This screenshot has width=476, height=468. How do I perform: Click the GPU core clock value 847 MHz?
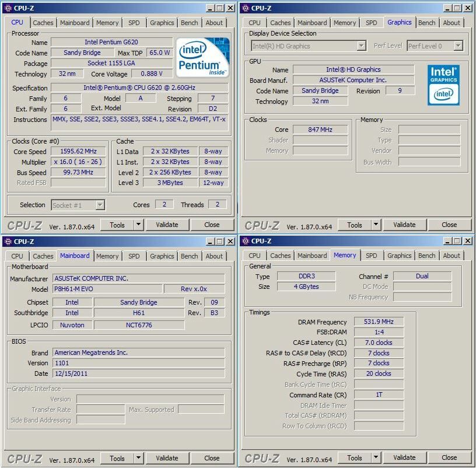[x=320, y=130]
